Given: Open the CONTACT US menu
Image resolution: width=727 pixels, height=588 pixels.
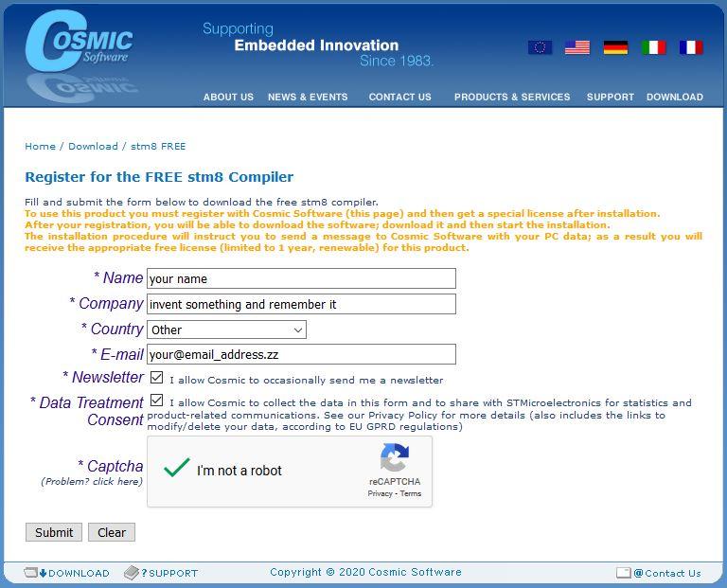Looking at the screenshot, I should coord(400,97).
